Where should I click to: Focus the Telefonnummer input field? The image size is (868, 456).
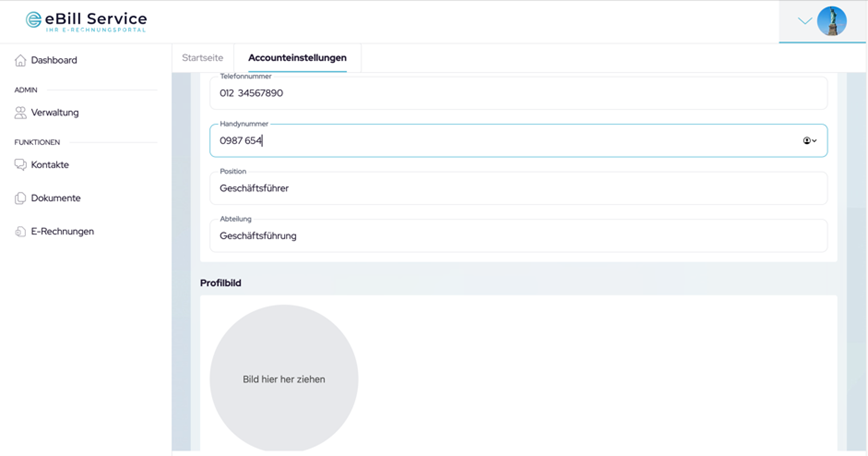tap(518, 93)
